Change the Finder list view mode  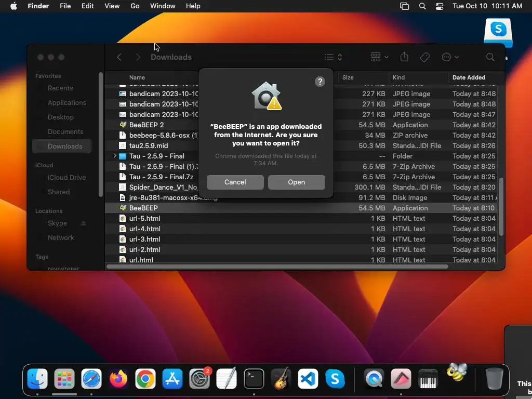click(x=333, y=57)
